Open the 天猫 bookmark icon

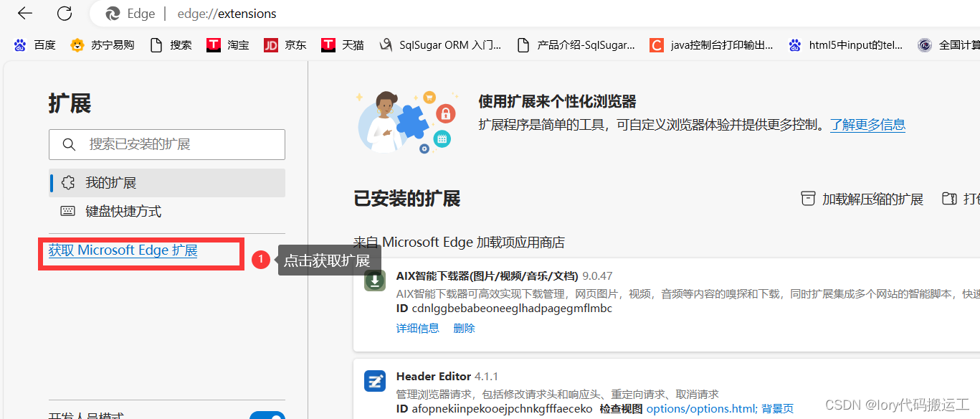coord(328,44)
